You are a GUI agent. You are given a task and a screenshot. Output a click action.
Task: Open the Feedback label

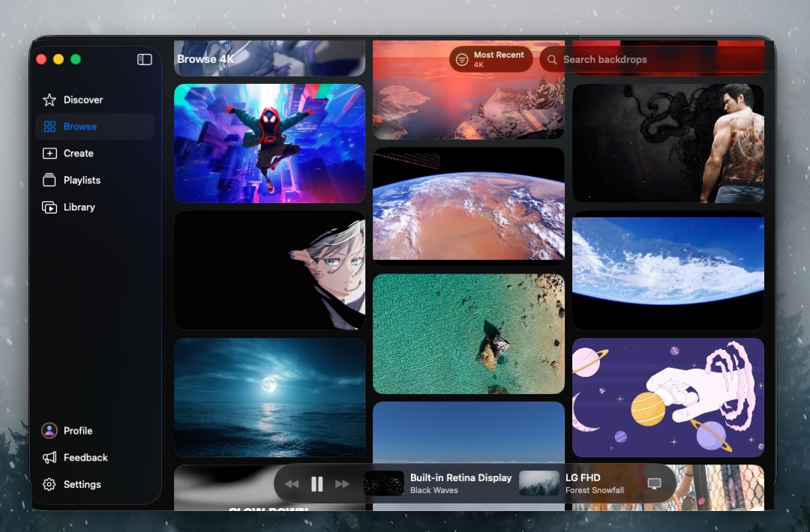point(85,457)
